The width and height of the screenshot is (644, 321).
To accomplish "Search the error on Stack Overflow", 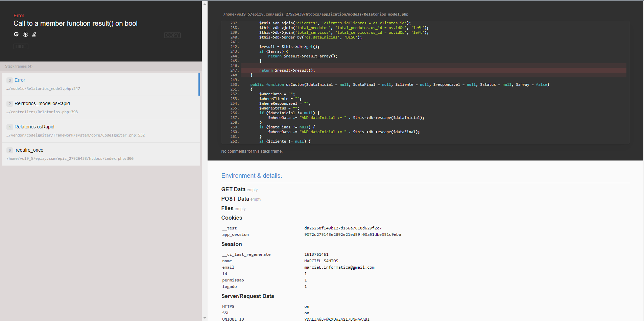I will point(34,34).
